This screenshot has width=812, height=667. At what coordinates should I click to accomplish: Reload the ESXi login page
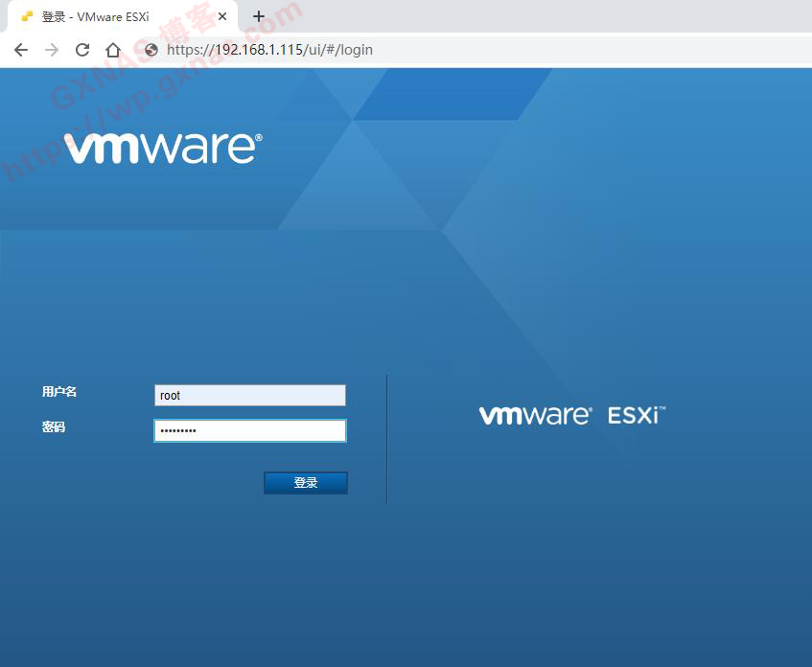pyautogui.click(x=82, y=50)
